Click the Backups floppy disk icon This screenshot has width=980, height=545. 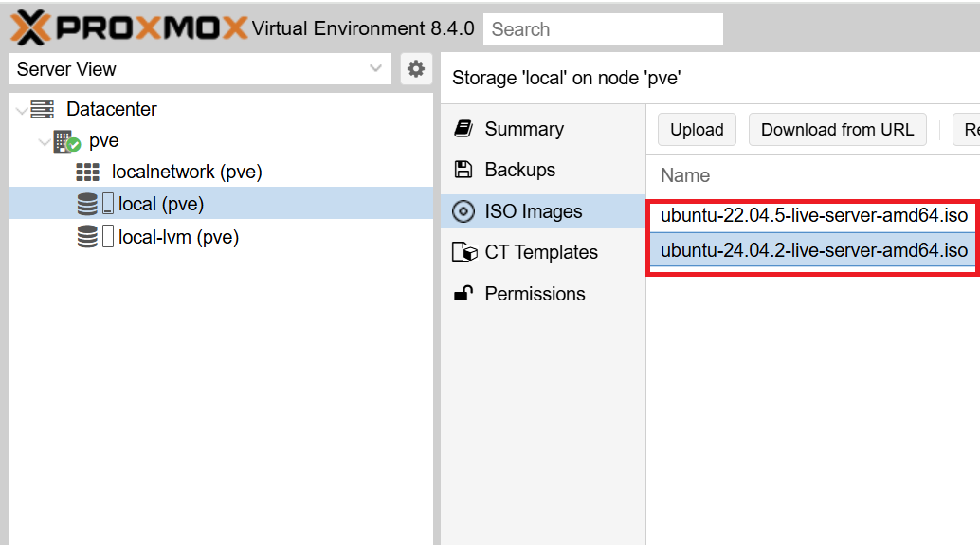463,170
